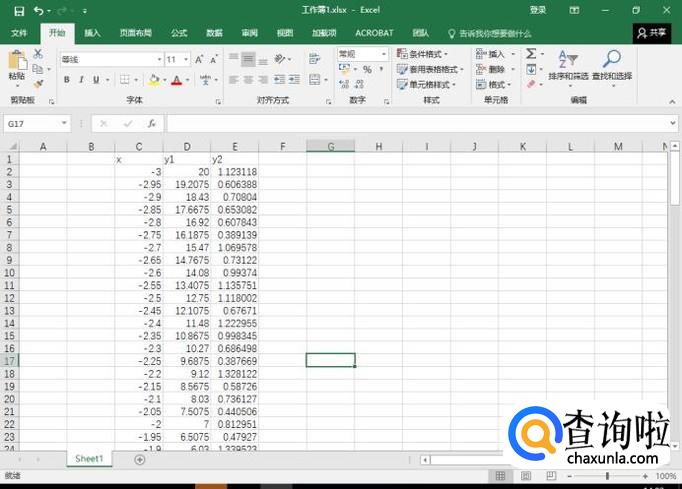Collapse the ribbon with the arrow
This screenshot has height=489, width=682.
click(x=672, y=101)
